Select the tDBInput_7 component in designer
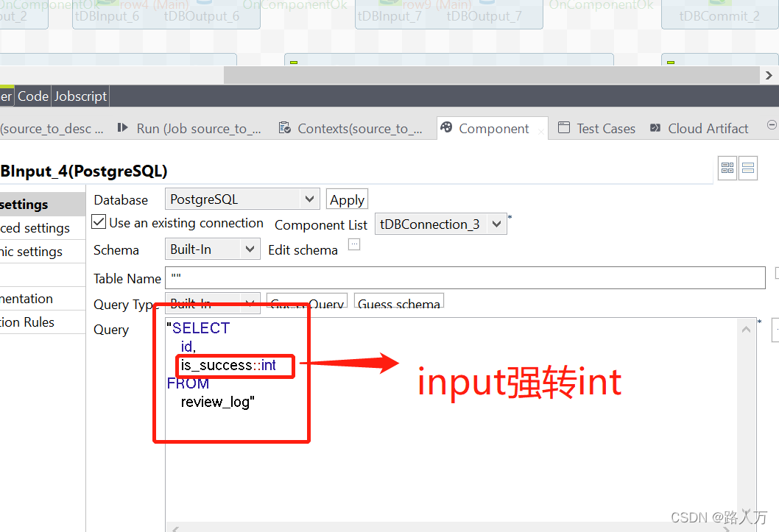The height and width of the screenshot is (532, 779). (x=389, y=16)
